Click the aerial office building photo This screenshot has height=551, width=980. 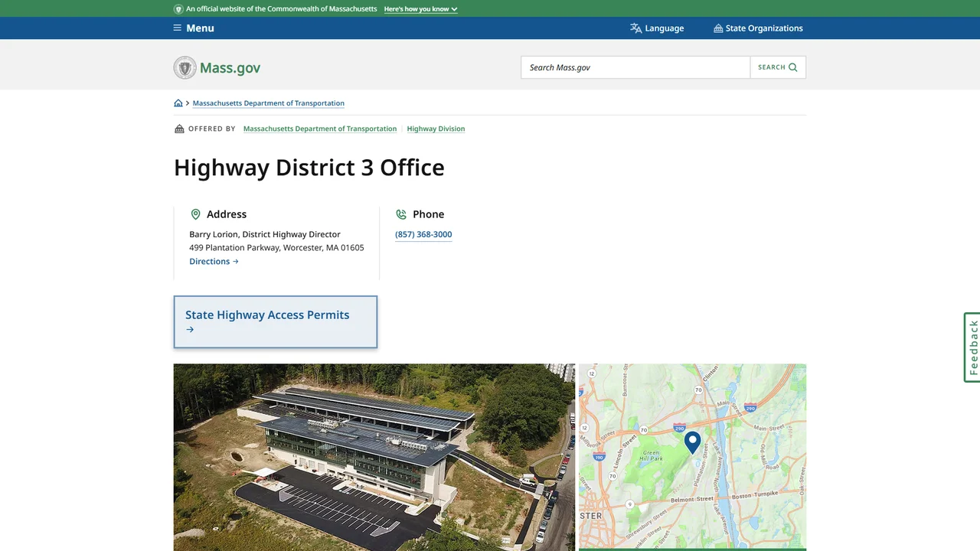coord(374,457)
